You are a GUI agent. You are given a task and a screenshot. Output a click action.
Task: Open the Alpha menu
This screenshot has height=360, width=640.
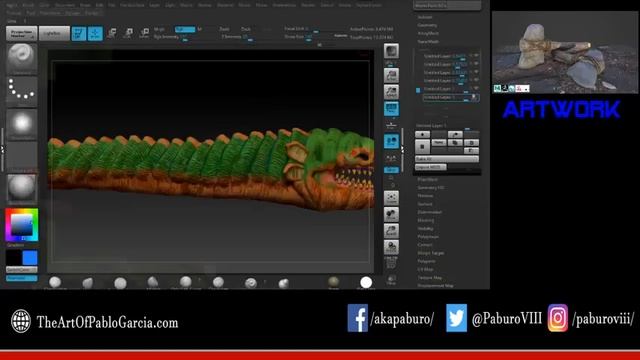point(12,5)
